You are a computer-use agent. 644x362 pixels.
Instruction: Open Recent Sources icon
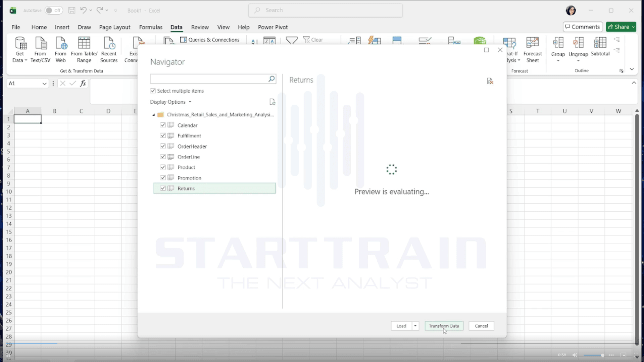(109, 50)
